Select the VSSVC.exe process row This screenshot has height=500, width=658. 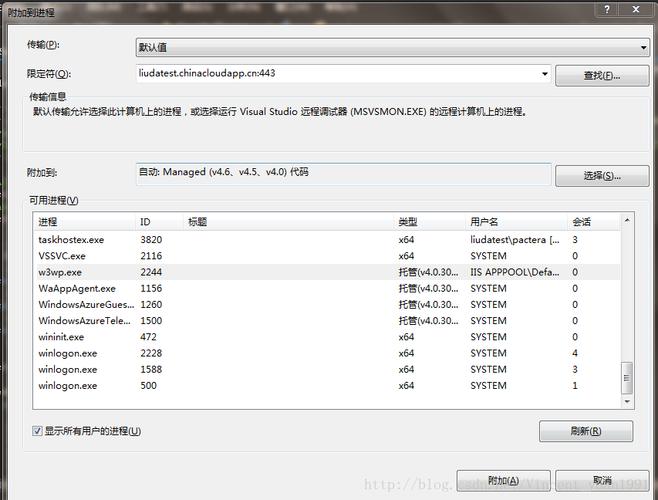coord(326,256)
